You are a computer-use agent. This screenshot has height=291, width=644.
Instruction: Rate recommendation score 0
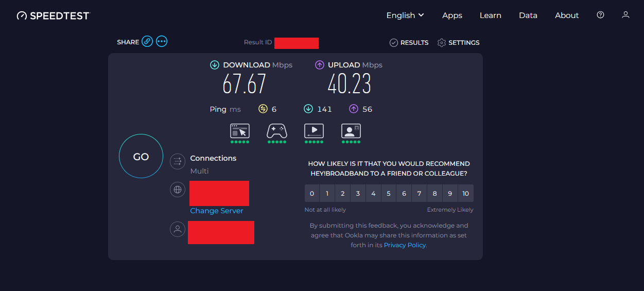[312, 194]
